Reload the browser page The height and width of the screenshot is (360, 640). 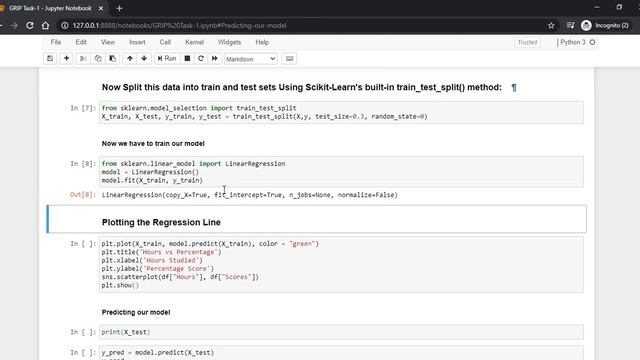(x=30, y=25)
